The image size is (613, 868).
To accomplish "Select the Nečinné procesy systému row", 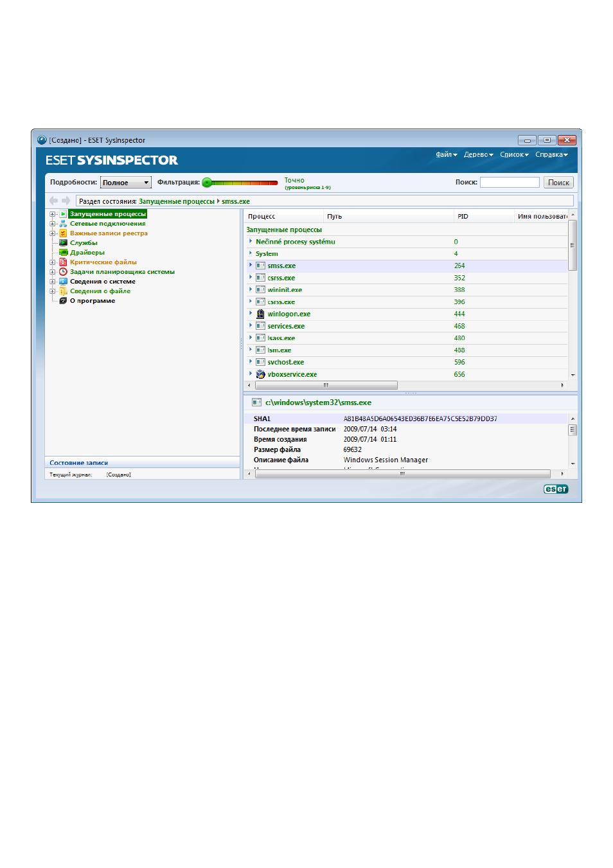I will [407, 242].
